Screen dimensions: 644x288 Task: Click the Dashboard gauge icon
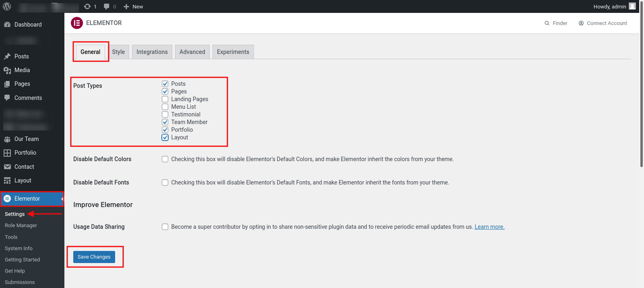point(7,25)
